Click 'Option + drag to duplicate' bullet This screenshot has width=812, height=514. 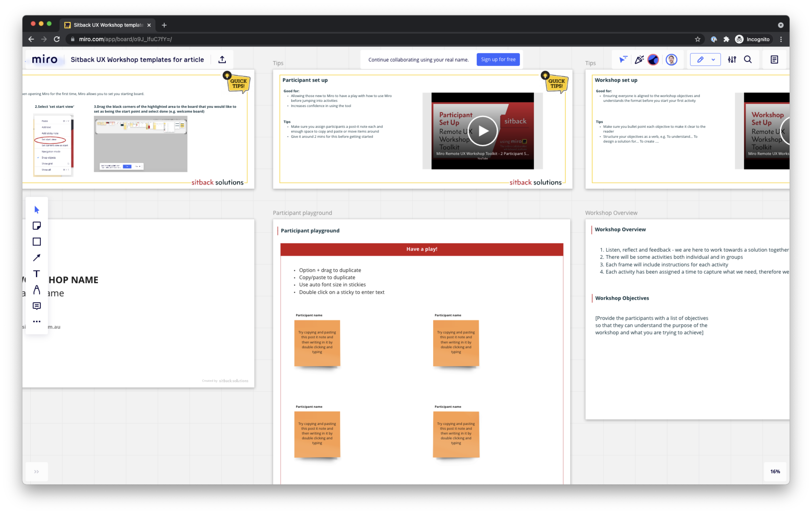pos(330,270)
